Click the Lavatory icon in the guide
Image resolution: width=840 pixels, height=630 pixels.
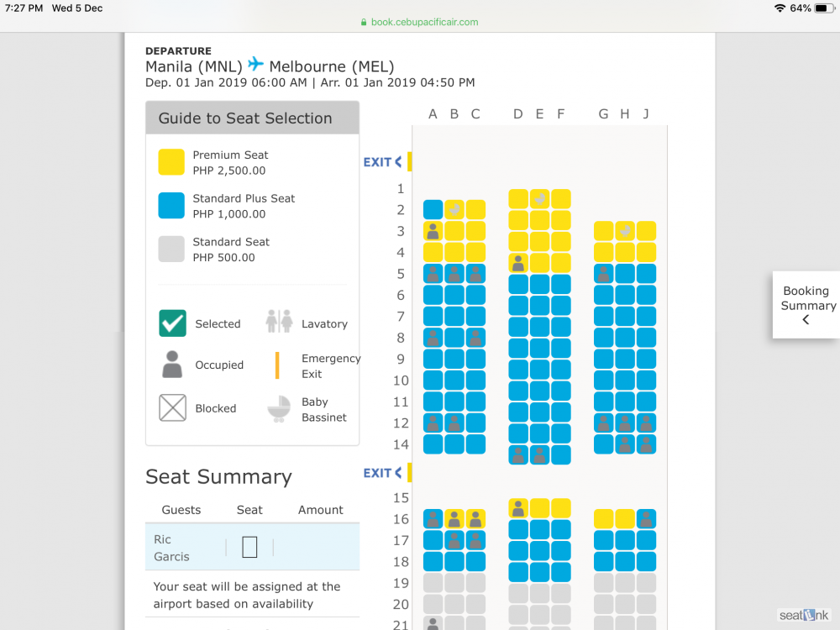279,322
